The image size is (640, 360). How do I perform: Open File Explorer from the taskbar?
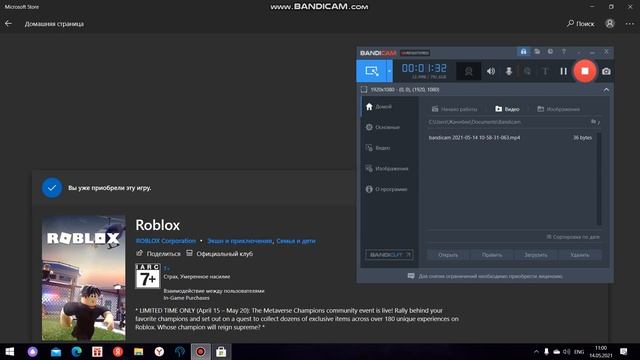[x=138, y=351]
